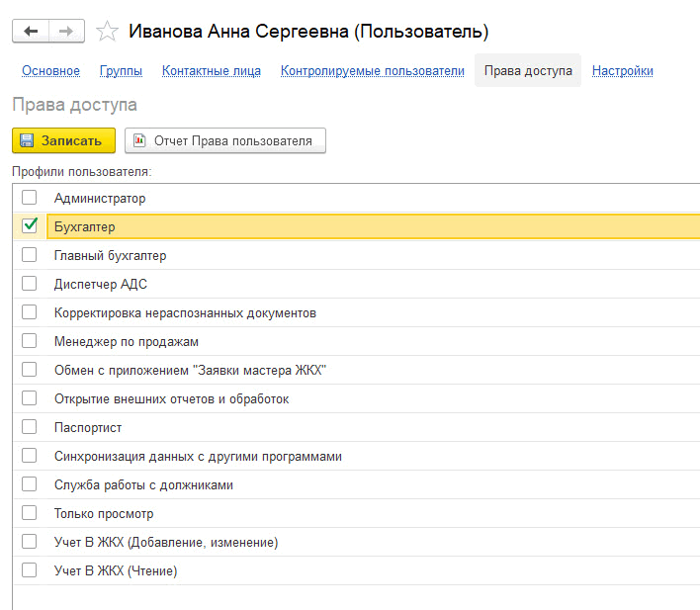The height and width of the screenshot is (610, 700).
Task: Open the Настройки link
Action: [x=622, y=70]
